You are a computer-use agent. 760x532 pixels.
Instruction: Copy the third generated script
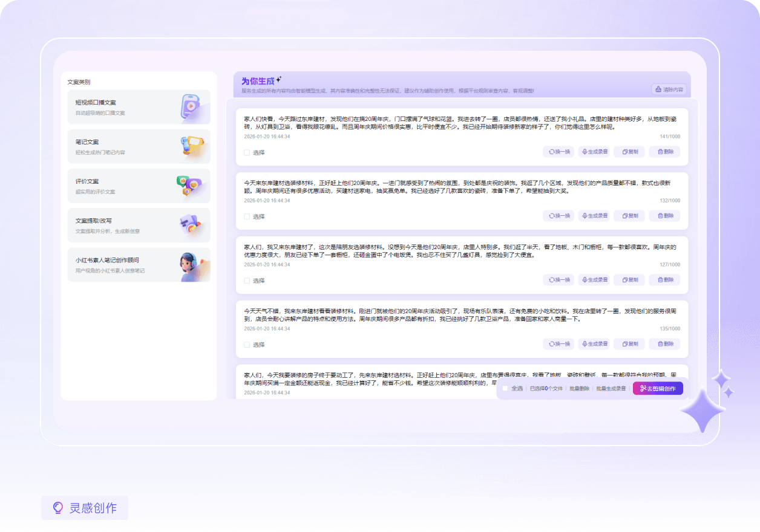pos(629,280)
